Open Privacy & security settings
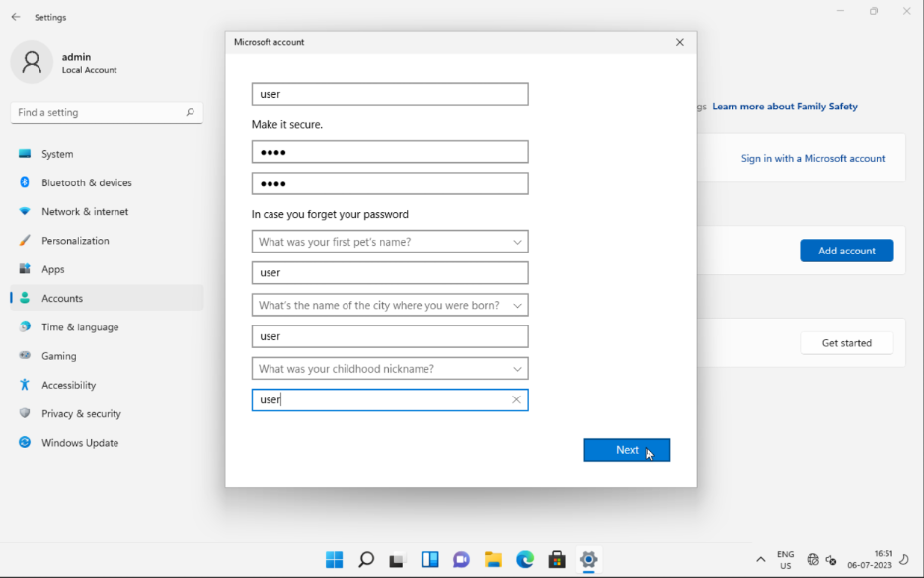 107,413
